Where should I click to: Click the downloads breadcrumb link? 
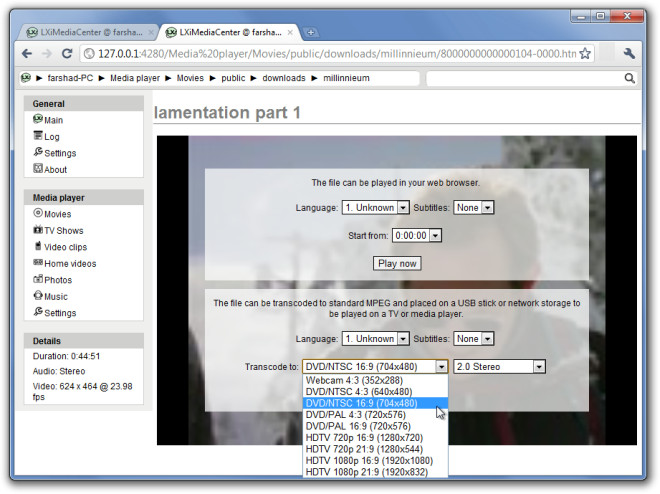point(285,78)
